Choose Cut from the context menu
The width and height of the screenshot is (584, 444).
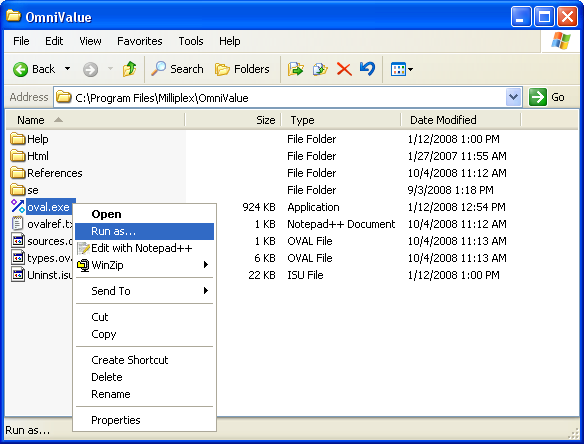(145, 317)
